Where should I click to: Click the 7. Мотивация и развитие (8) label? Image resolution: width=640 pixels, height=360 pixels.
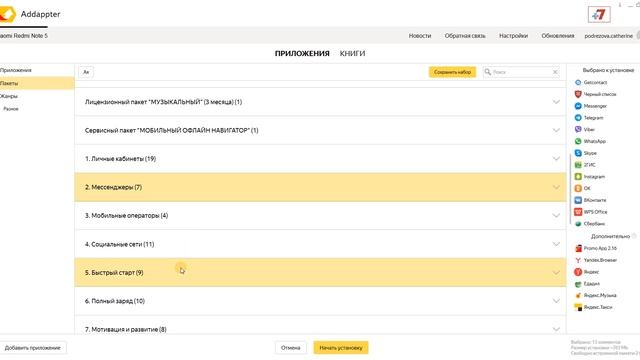126,329
